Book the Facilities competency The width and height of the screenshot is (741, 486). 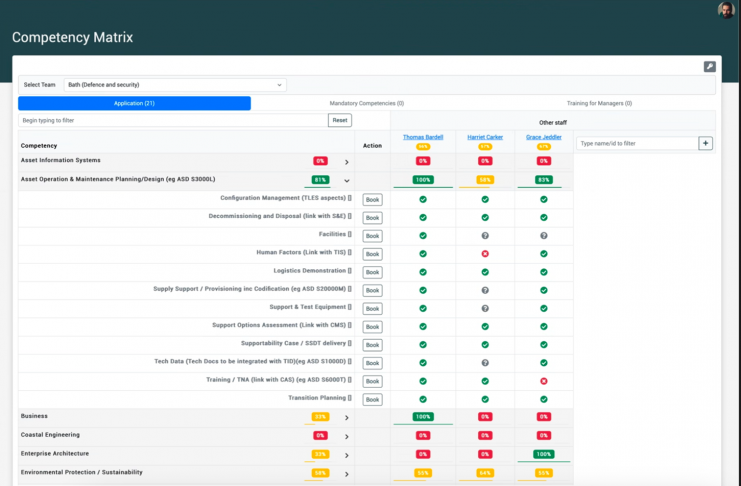[372, 236]
